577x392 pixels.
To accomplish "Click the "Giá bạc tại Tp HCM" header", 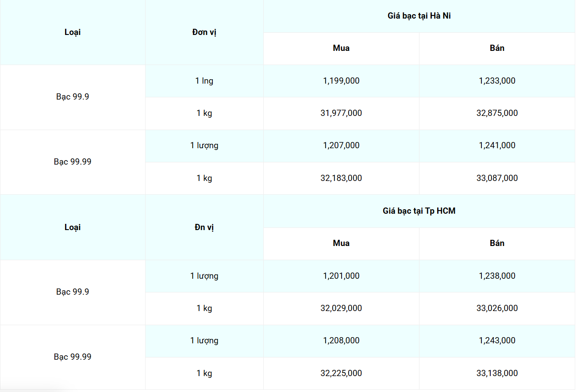I will tap(419, 211).
